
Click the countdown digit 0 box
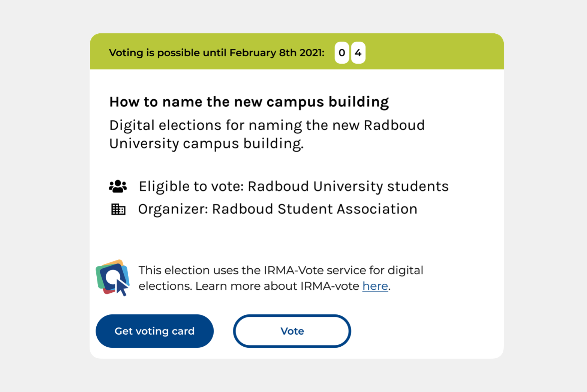(341, 53)
